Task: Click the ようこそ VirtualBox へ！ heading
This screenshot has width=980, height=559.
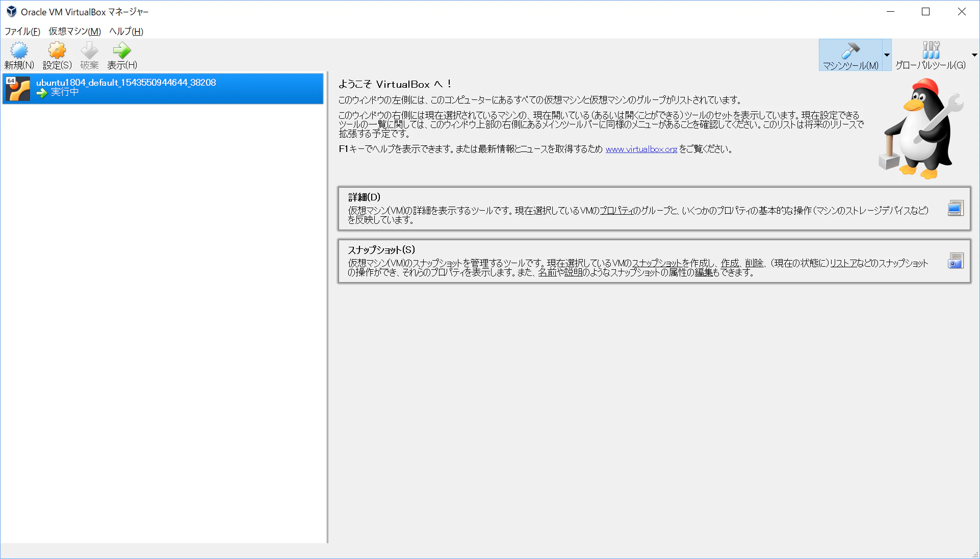Action: click(395, 84)
